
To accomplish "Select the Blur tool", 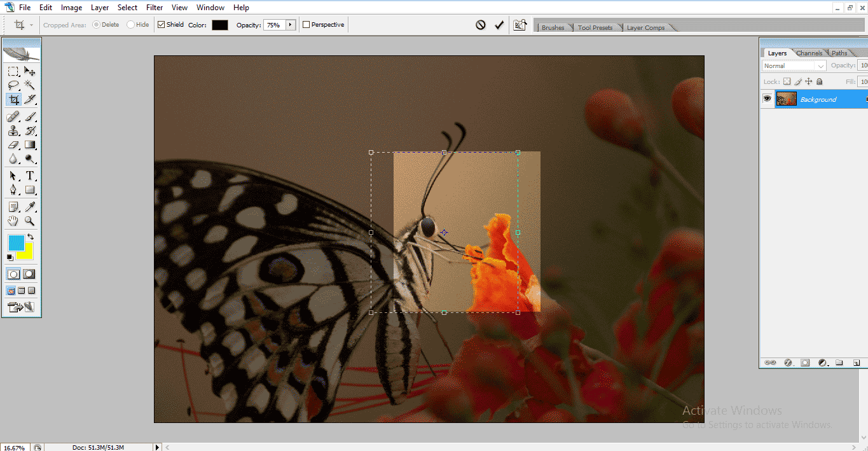I will coord(13,159).
